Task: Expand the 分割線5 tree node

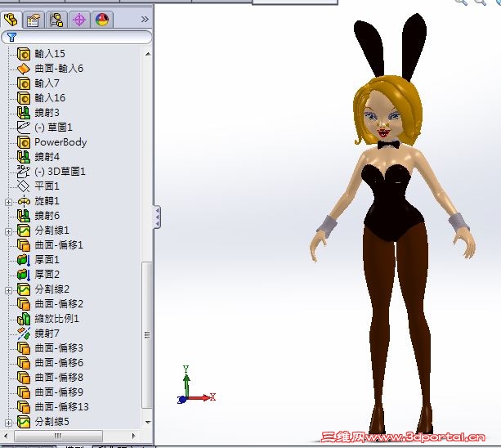Action: coord(9,423)
